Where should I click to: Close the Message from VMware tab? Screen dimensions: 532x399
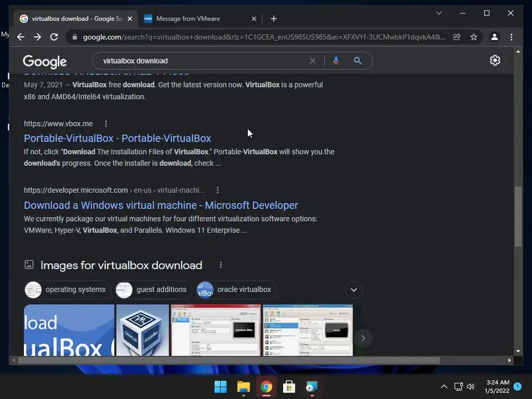pos(254,19)
